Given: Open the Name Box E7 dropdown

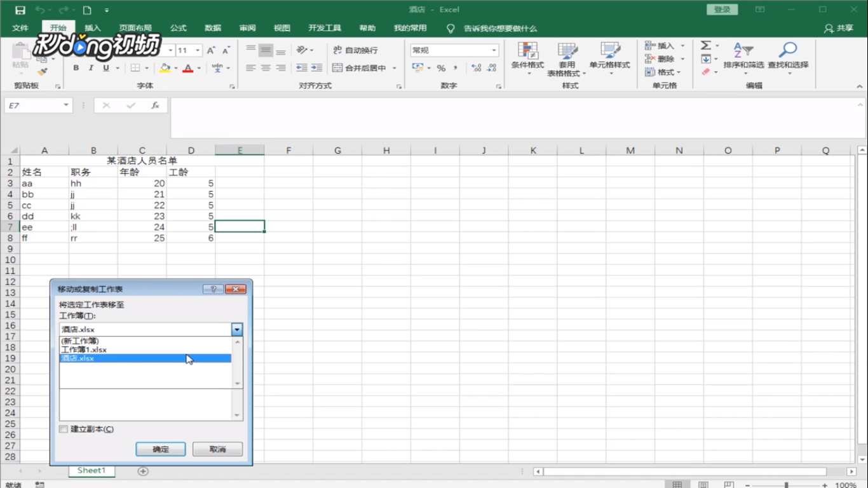Looking at the screenshot, I should click(66, 105).
